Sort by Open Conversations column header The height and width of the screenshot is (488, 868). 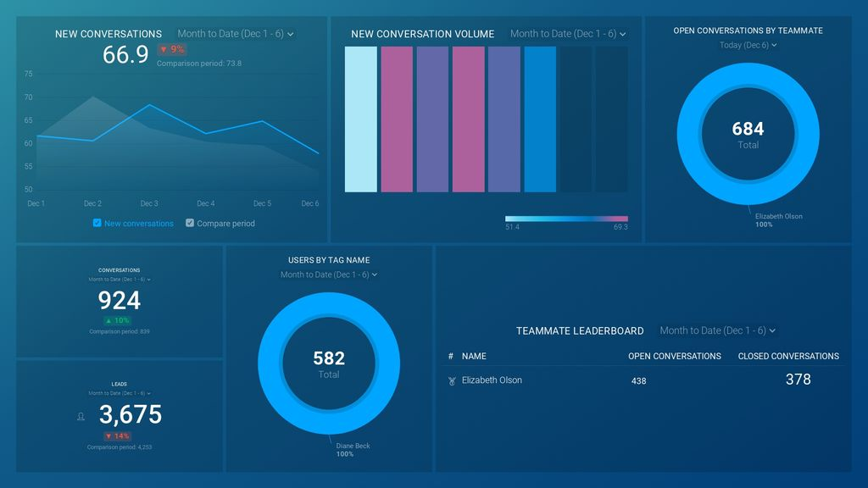click(674, 357)
